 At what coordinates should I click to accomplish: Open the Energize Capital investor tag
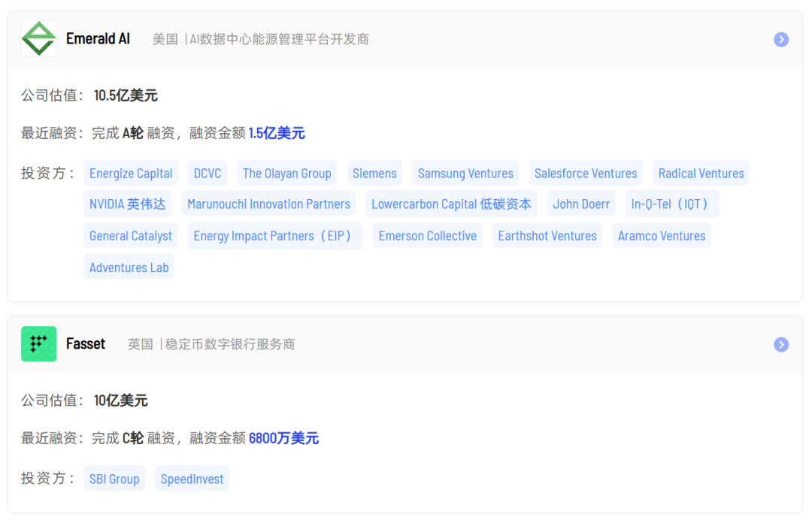coord(131,174)
